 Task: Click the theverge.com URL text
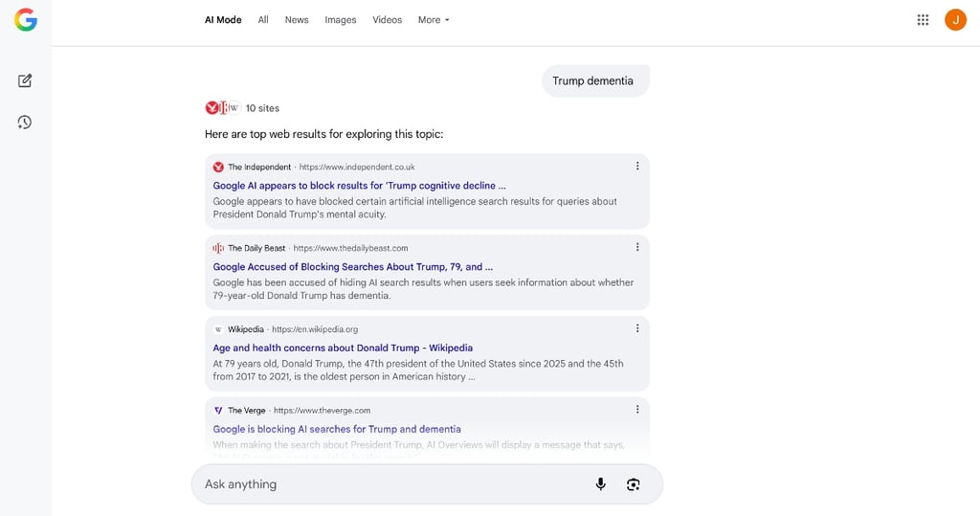[x=322, y=411]
